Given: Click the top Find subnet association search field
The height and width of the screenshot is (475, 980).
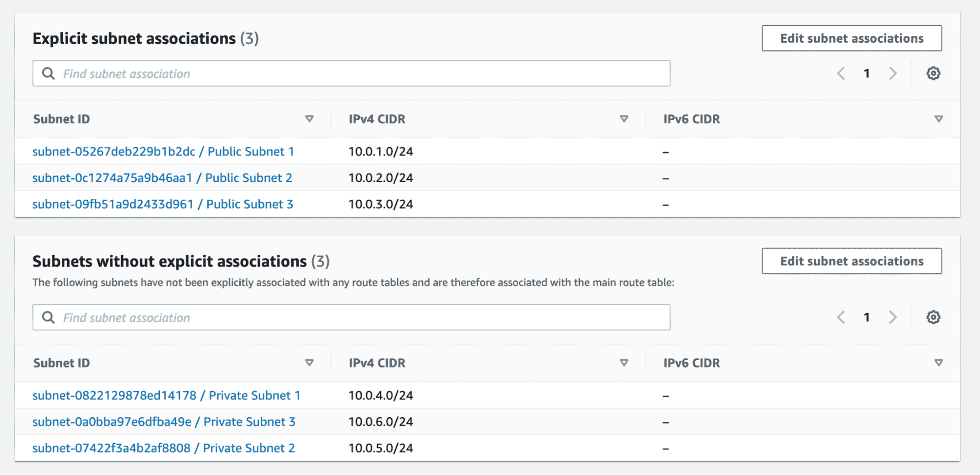Looking at the screenshot, I should pyautogui.click(x=343, y=73).
